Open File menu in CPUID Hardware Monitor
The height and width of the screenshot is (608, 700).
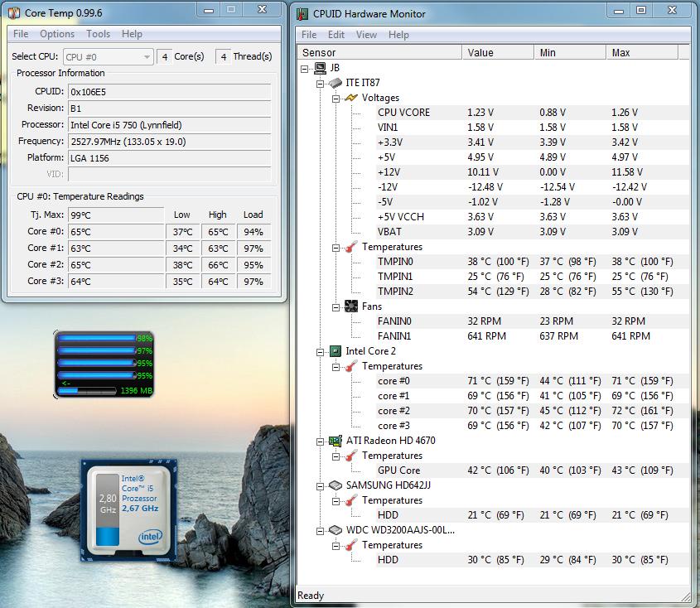coord(309,35)
